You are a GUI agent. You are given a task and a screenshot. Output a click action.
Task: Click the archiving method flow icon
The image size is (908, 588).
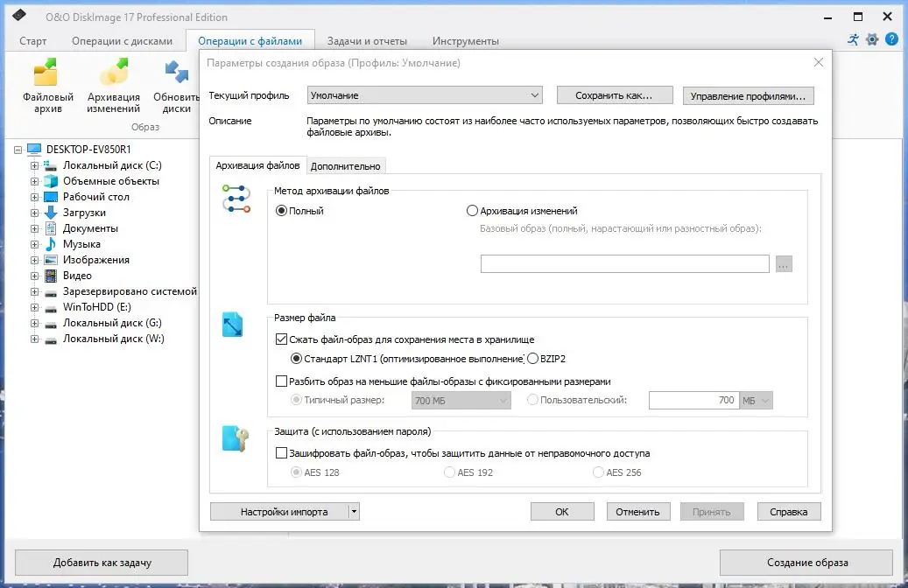[x=236, y=199]
